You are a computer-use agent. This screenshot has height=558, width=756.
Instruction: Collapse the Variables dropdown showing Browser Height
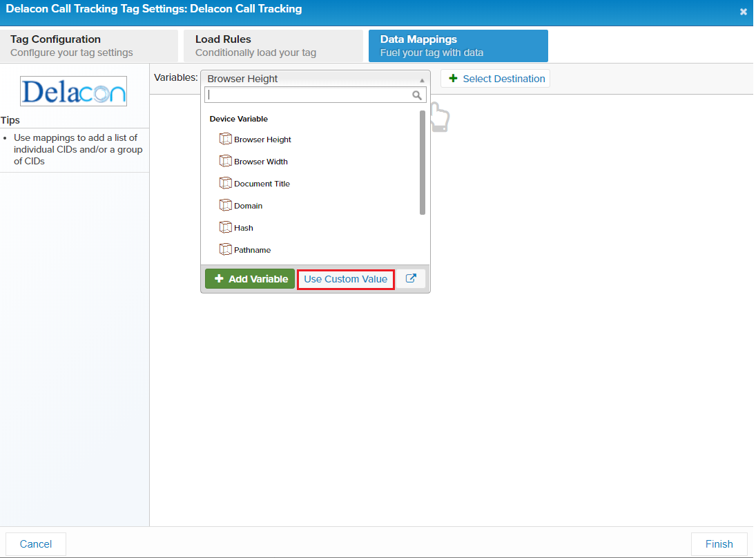316,79
